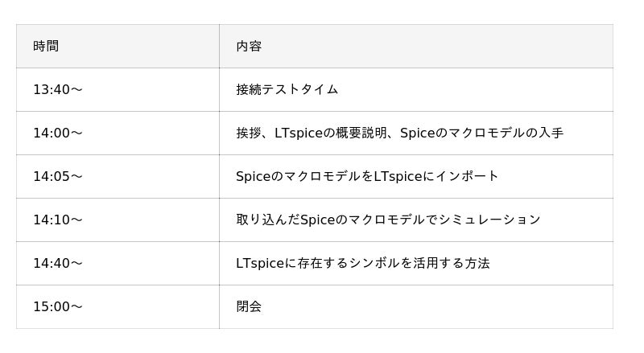The image size is (644, 353).
Task: Click the word 挨拶 in the schedule
Action: tap(249, 133)
